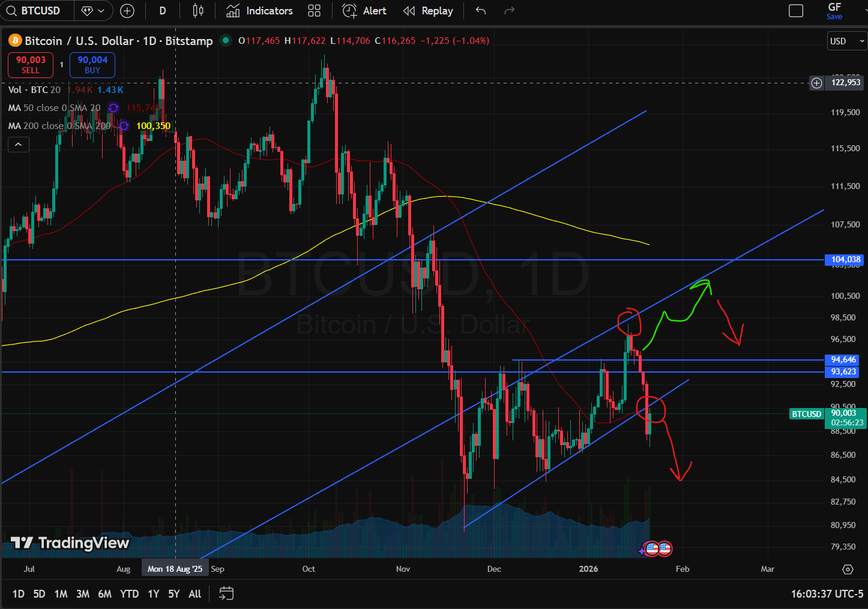Screen dimensions: 868x609
Task: Select the 6M time range
Action: pos(104,594)
